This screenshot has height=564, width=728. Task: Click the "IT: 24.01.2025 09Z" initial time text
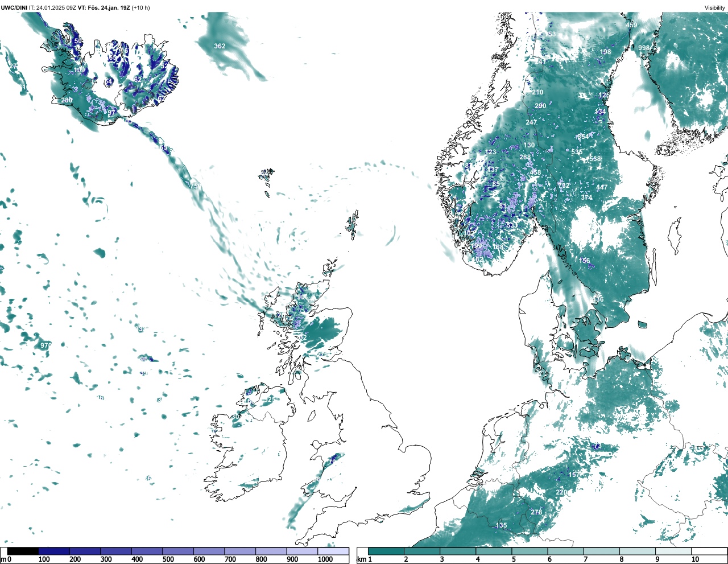(53, 7)
